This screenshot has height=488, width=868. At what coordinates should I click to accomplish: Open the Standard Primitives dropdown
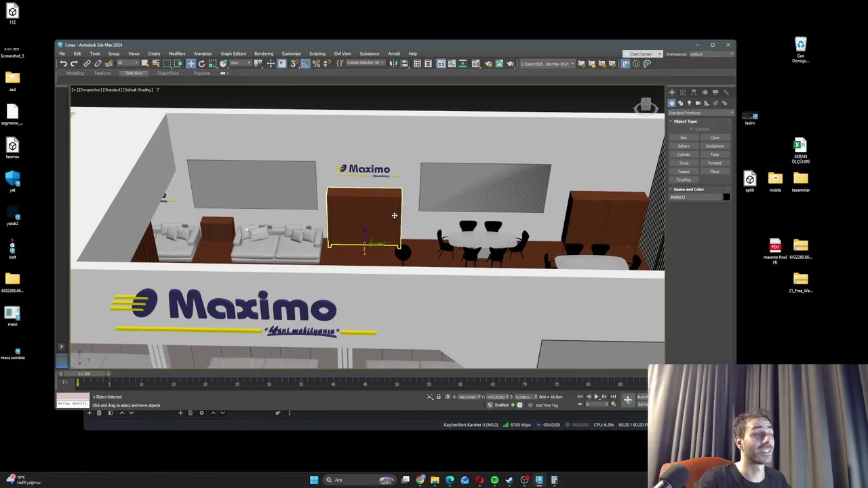click(701, 113)
